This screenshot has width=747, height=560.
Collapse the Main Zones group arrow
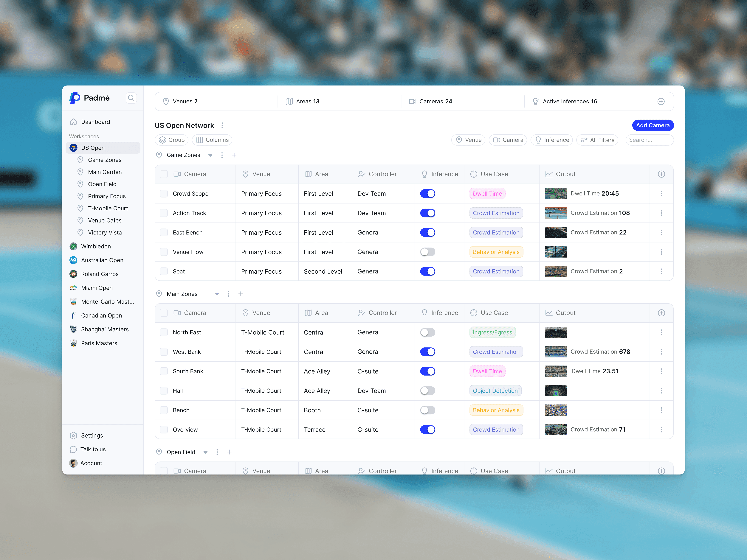point(217,294)
